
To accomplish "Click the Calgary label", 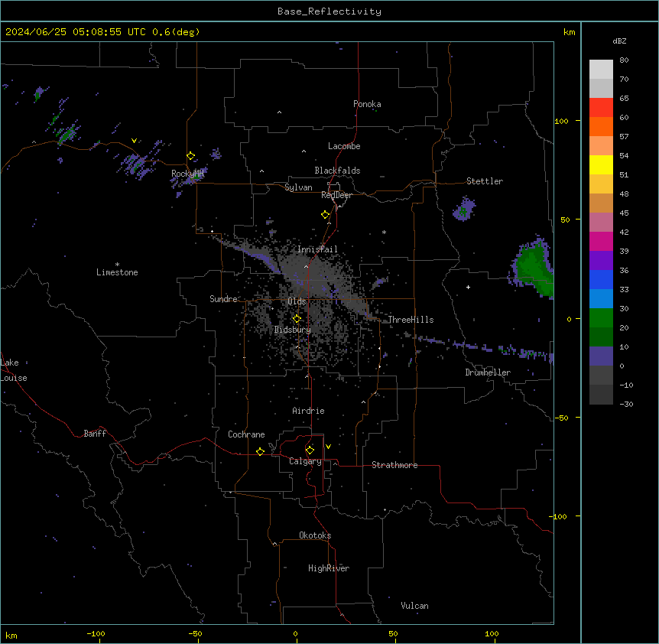I will [305, 461].
